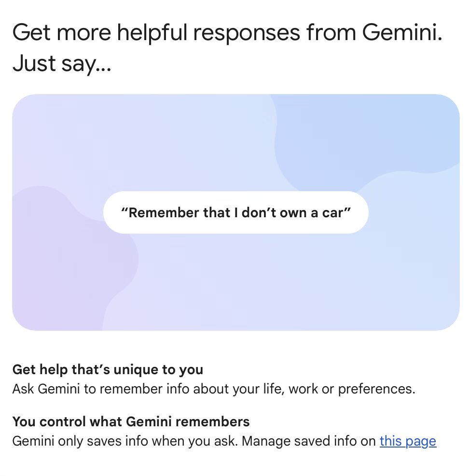470x476 pixels.
Task: Click the "Get help that's unique to you" heading
Action: click(108, 369)
